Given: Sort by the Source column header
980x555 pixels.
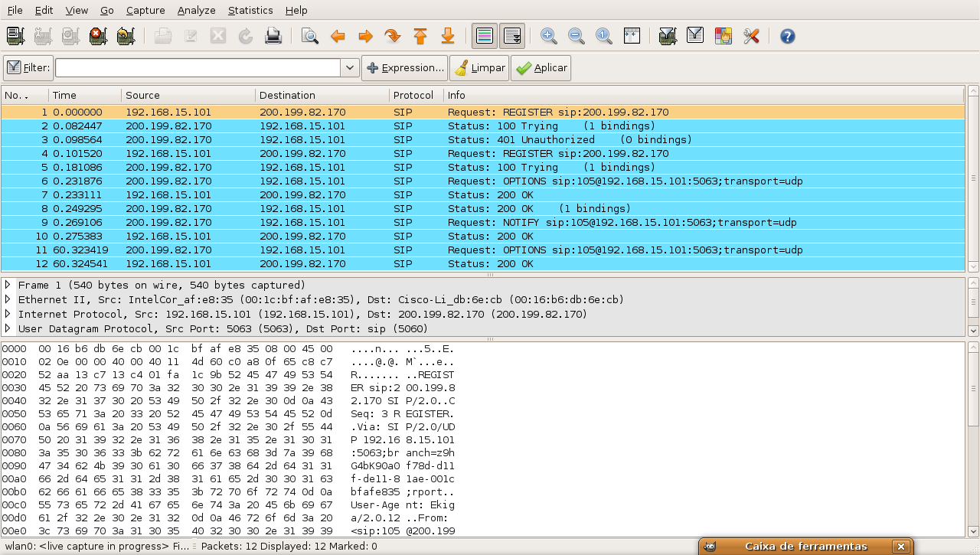Looking at the screenshot, I should coord(188,96).
